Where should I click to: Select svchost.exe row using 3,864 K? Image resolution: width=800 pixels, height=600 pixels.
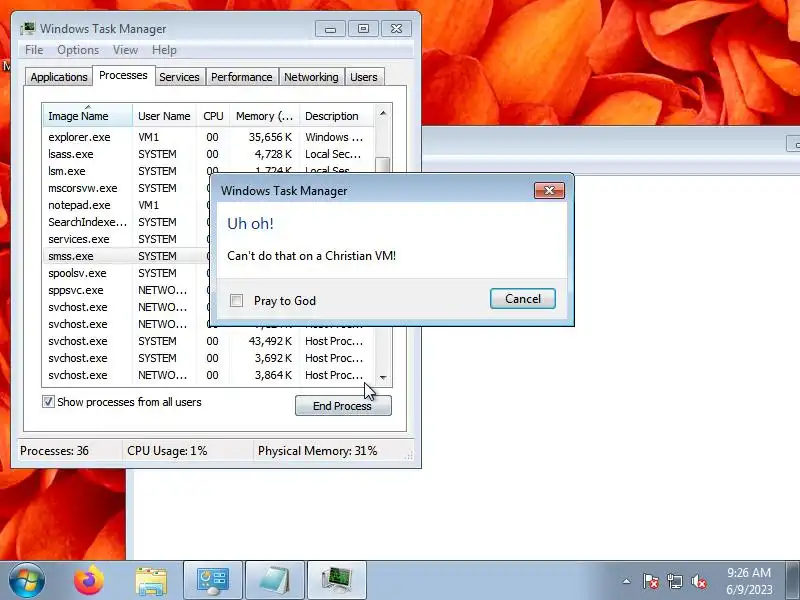click(208, 375)
